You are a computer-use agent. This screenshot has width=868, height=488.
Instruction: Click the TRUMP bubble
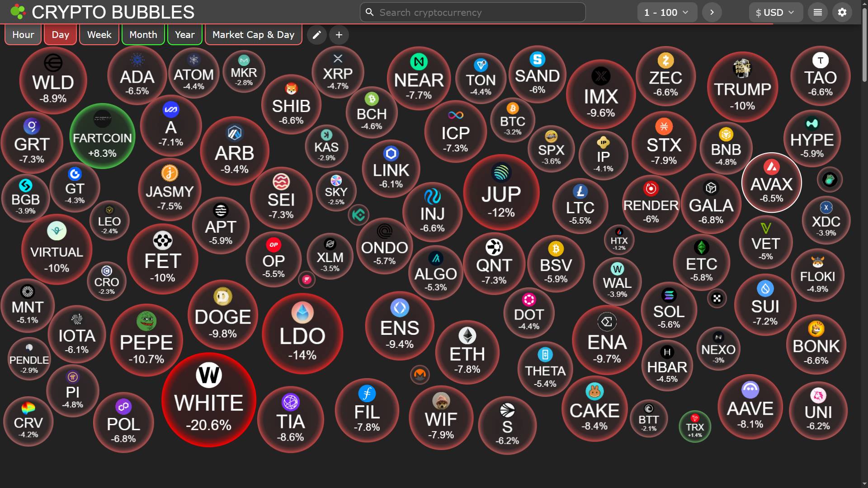pos(743,87)
